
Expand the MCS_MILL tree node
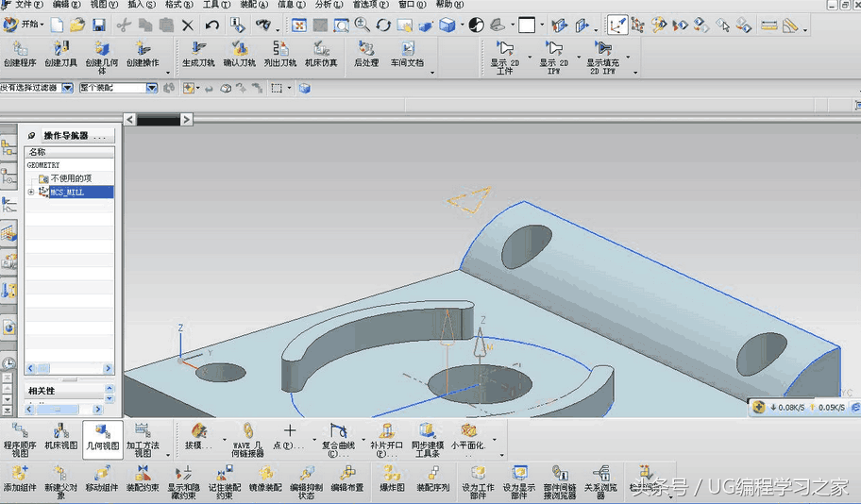click(31, 192)
